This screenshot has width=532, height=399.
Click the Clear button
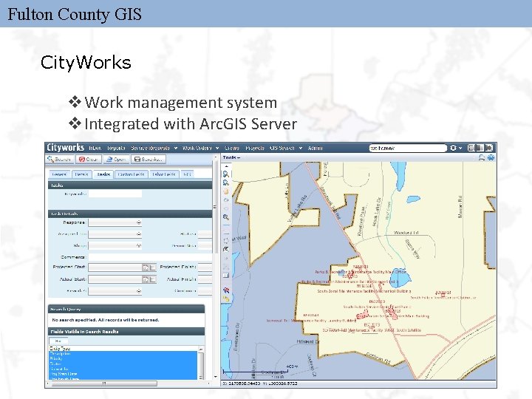tap(88, 159)
